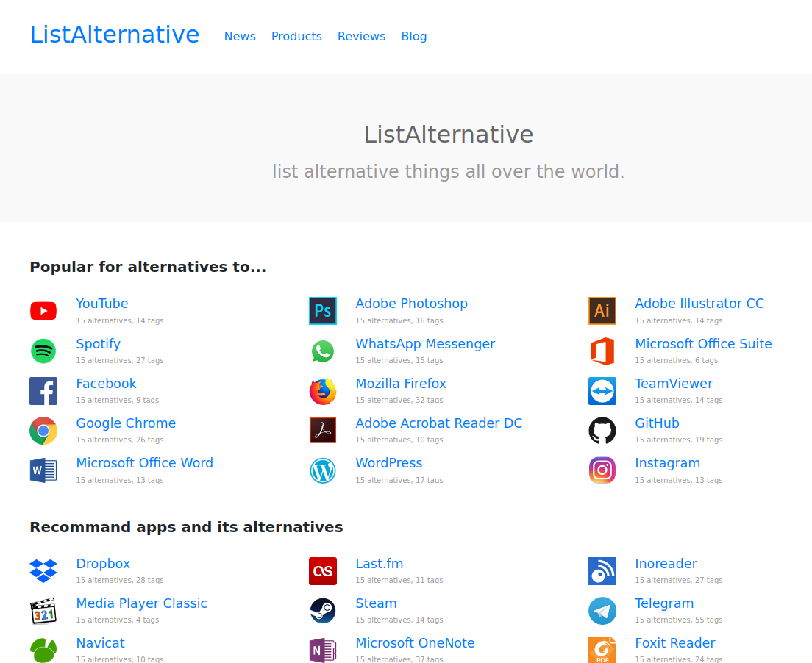Open the News menu item
812x663 pixels.
[240, 36]
